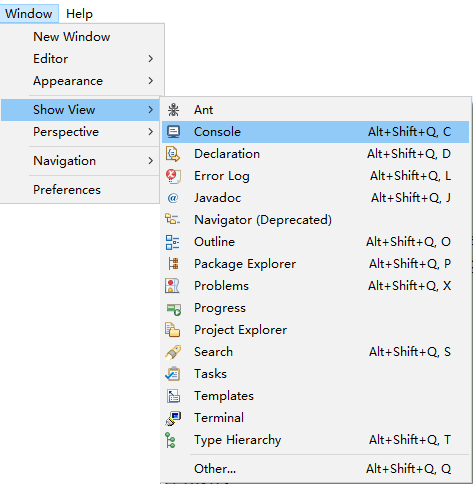Viewport: 473px width, 484px height.
Task: Click the Problems view icon
Action: point(172,286)
